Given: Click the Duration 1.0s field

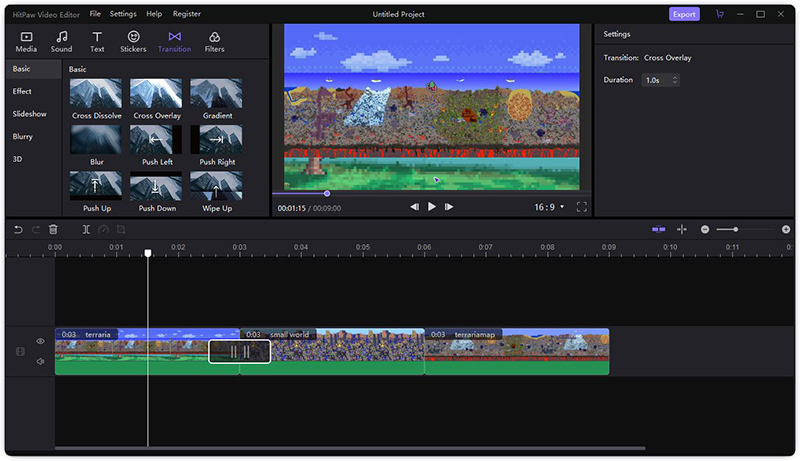Looking at the screenshot, I should 660,80.
